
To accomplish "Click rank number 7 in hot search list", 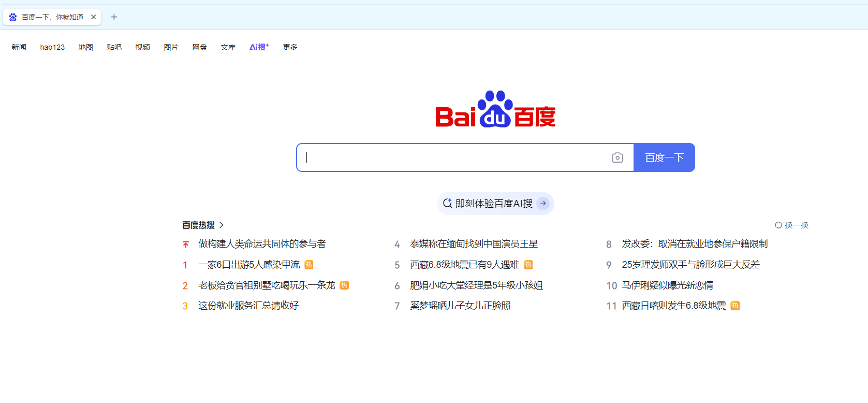I will tap(397, 306).
